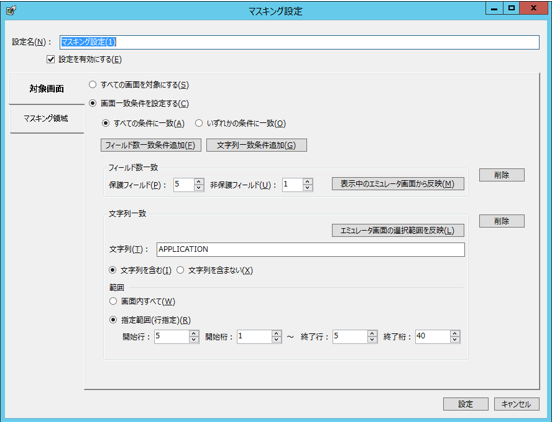The image size is (552, 422).
Task: Decrease the 開始行 value
Action: point(194,340)
